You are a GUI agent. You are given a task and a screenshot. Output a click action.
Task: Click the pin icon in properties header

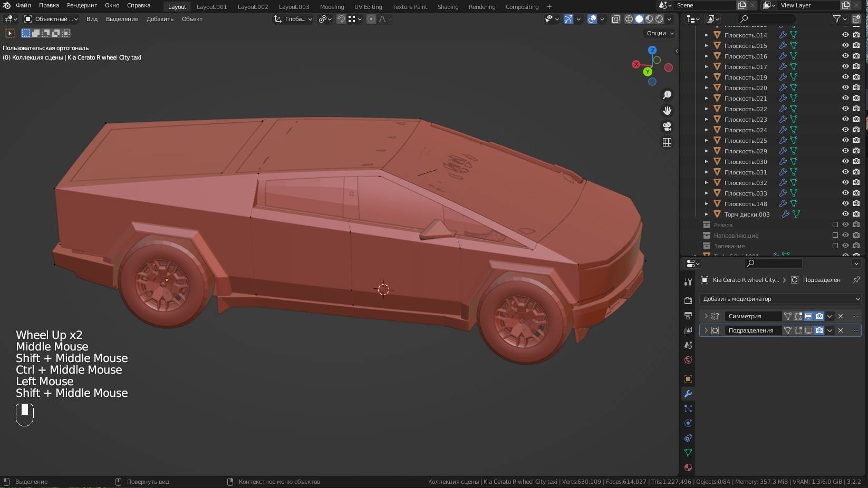click(x=856, y=280)
